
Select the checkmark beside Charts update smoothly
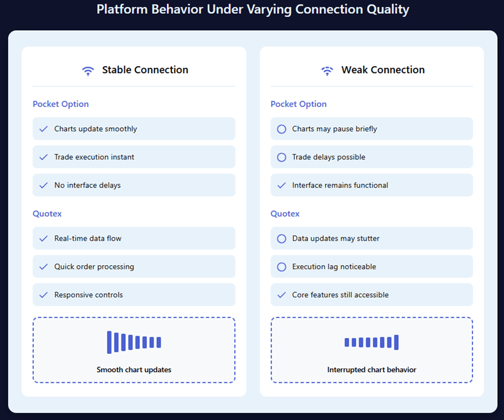pyautogui.click(x=43, y=128)
